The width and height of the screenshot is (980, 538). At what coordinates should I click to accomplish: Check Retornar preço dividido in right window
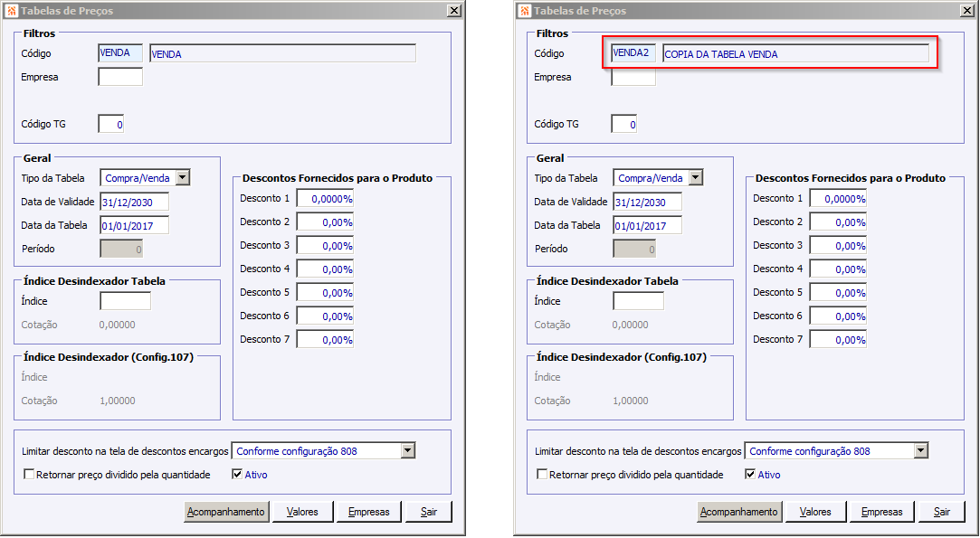(542, 475)
